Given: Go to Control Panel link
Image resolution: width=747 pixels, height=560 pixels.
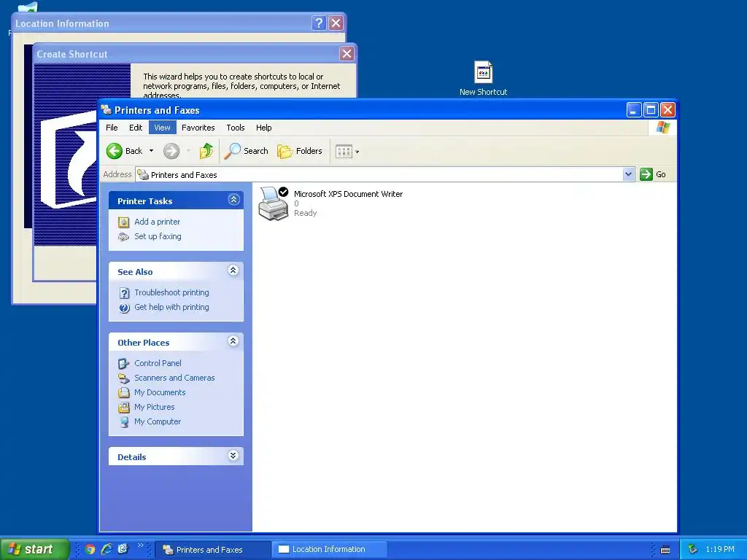Looking at the screenshot, I should pos(158,363).
